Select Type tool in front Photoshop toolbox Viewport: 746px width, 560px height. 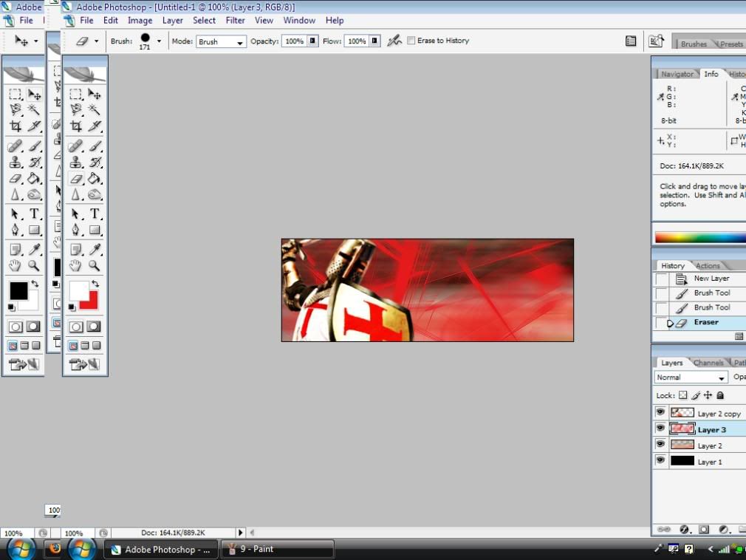click(x=95, y=214)
